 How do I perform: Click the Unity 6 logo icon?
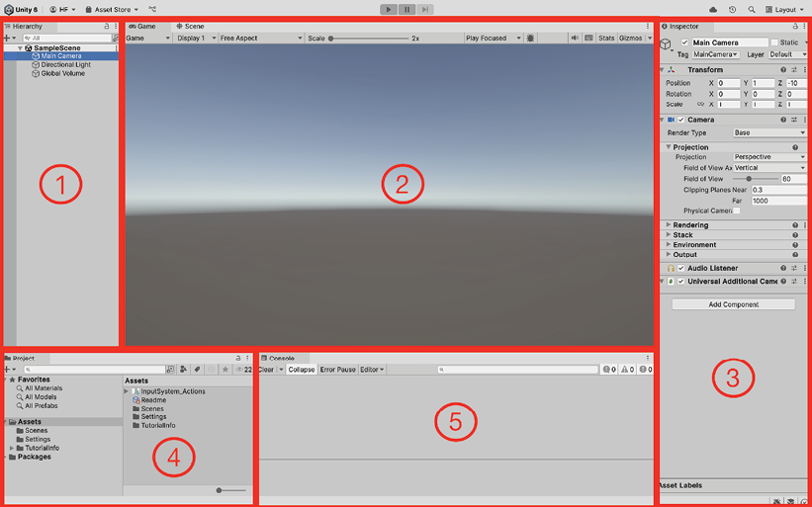pyautogui.click(x=9, y=9)
